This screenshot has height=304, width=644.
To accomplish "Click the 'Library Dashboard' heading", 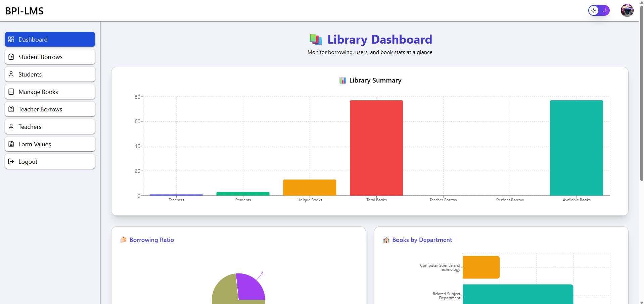I will pyautogui.click(x=380, y=40).
